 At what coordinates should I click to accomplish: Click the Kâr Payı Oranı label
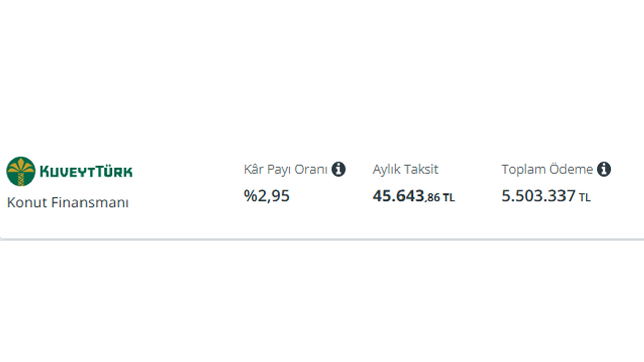pos(285,170)
